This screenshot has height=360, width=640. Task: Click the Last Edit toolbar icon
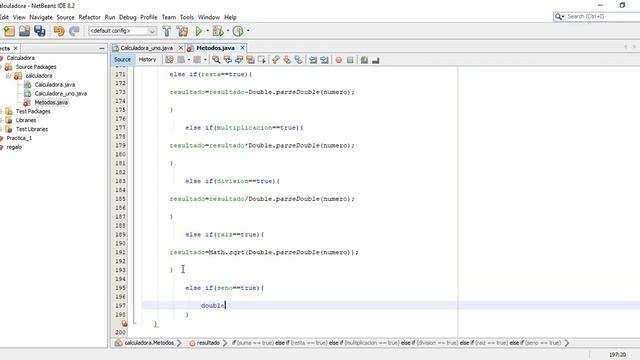click(169, 60)
